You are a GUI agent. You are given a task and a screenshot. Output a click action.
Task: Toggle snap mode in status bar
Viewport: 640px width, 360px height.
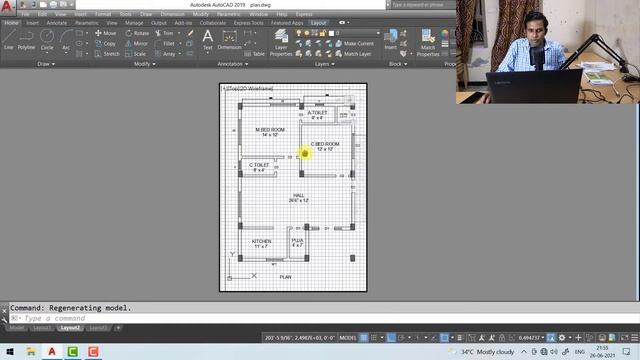373,338
